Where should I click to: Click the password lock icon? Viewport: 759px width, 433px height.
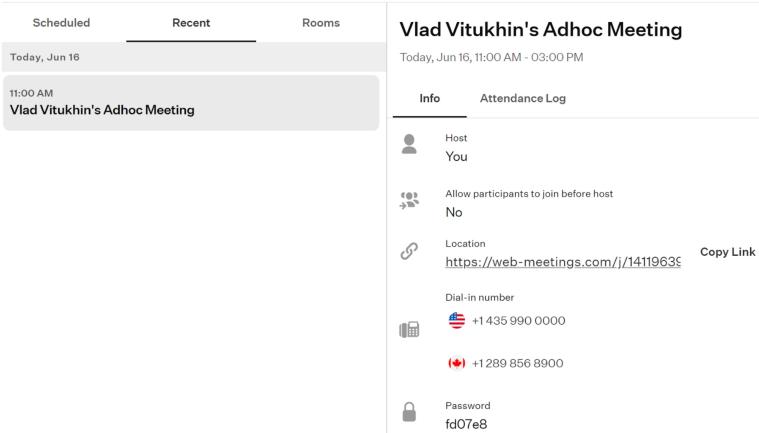tap(409, 412)
